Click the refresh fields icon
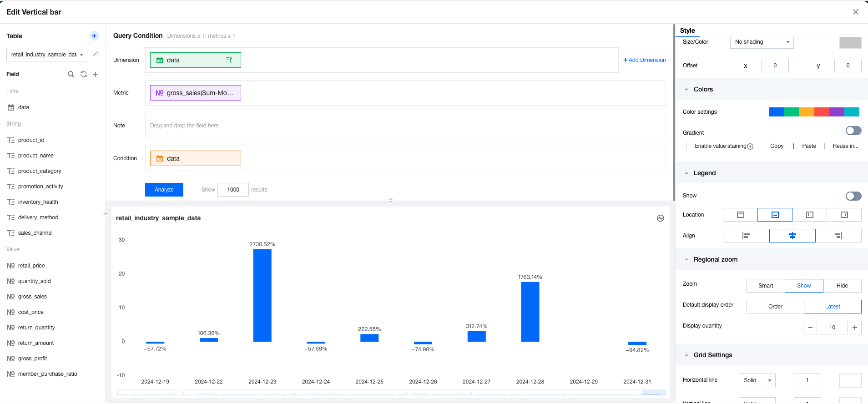 click(84, 74)
